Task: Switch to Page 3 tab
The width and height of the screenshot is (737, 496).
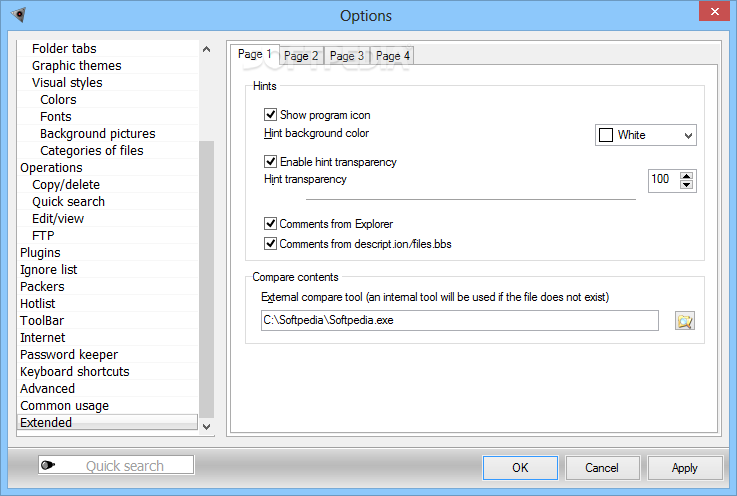Action: 347,56
